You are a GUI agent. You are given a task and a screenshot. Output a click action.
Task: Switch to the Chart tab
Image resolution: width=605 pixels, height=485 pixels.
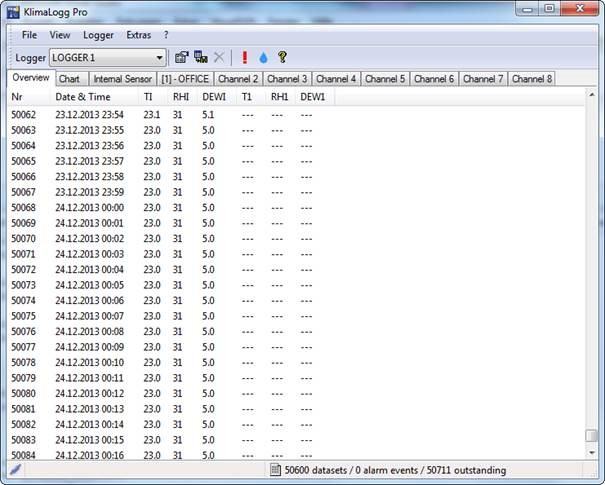(x=69, y=78)
